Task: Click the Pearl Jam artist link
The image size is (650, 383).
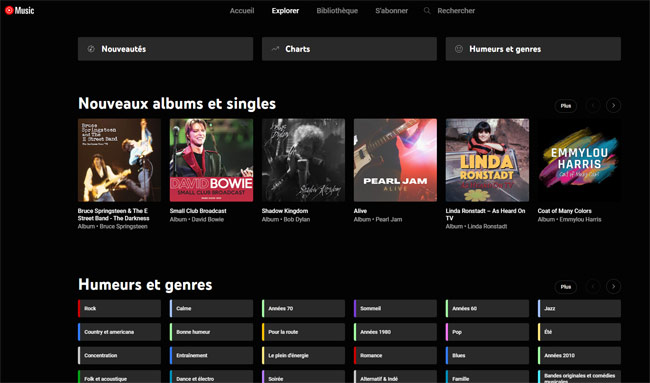Action: pyautogui.click(x=389, y=219)
